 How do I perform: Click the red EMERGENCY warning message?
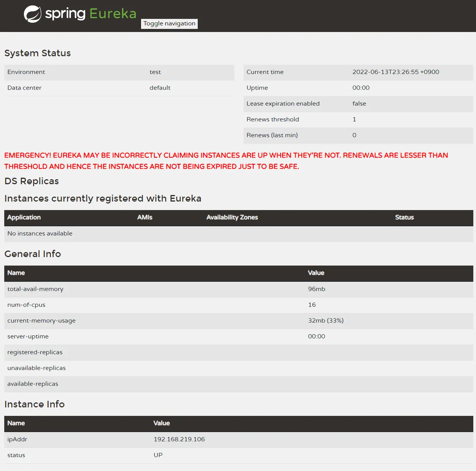point(226,161)
